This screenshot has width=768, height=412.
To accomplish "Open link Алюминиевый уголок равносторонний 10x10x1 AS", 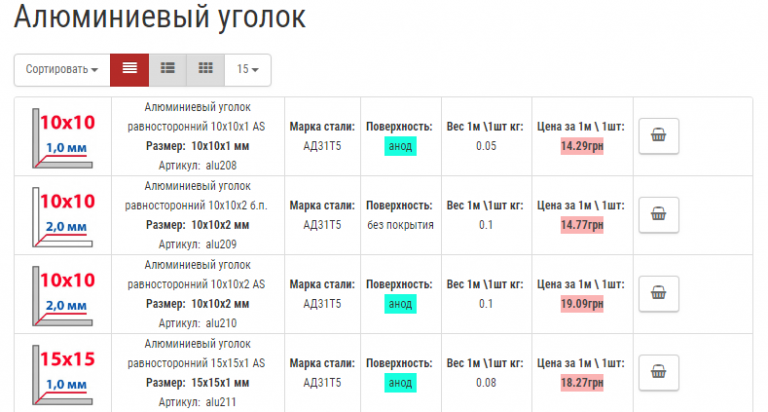I will pyautogui.click(x=196, y=115).
